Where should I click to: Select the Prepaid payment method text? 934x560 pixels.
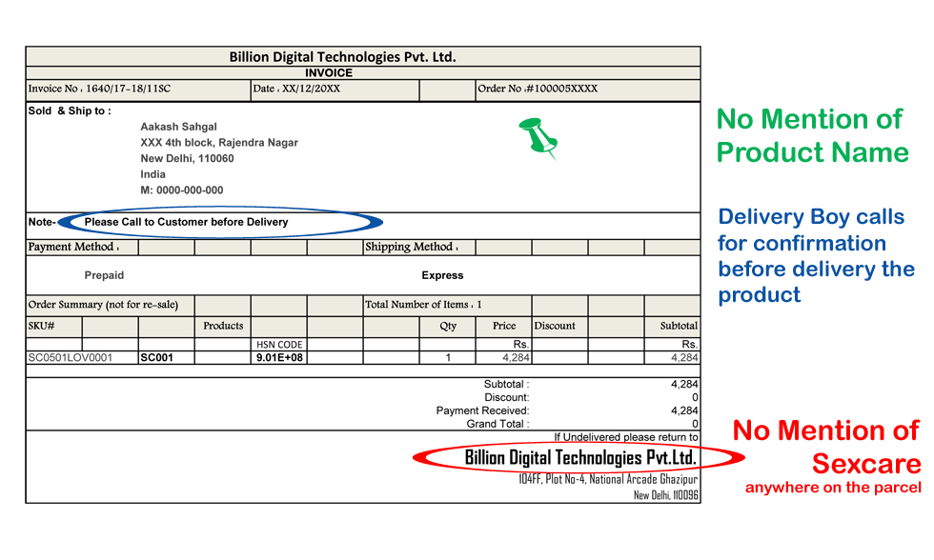pyautogui.click(x=104, y=275)
